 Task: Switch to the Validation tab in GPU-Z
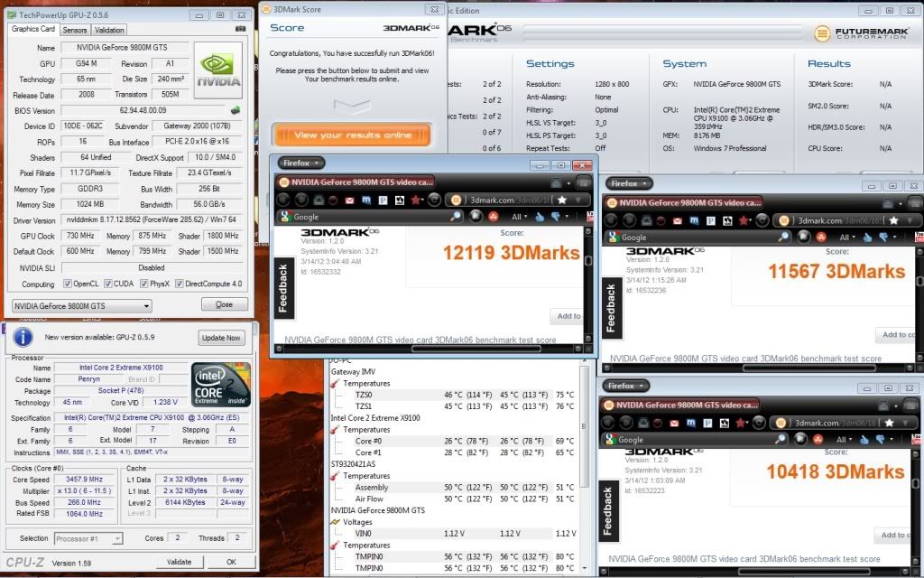click(x=109, y=30)
